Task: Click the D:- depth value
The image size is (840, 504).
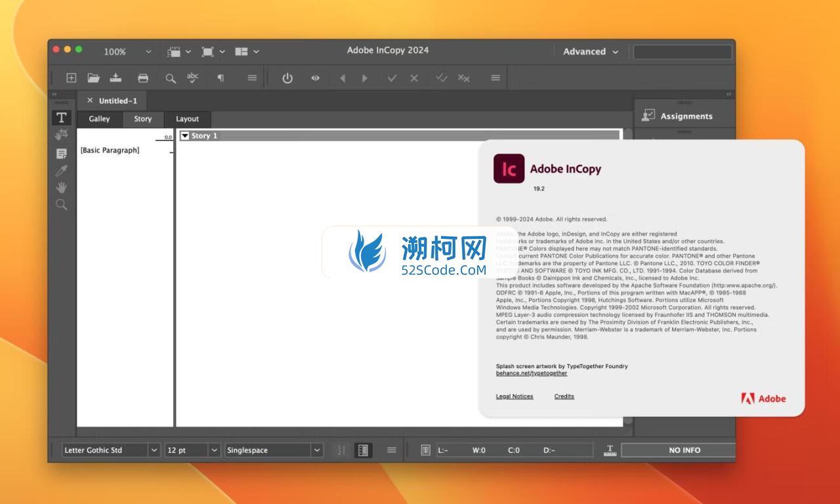Action: [x=549, y=450]
